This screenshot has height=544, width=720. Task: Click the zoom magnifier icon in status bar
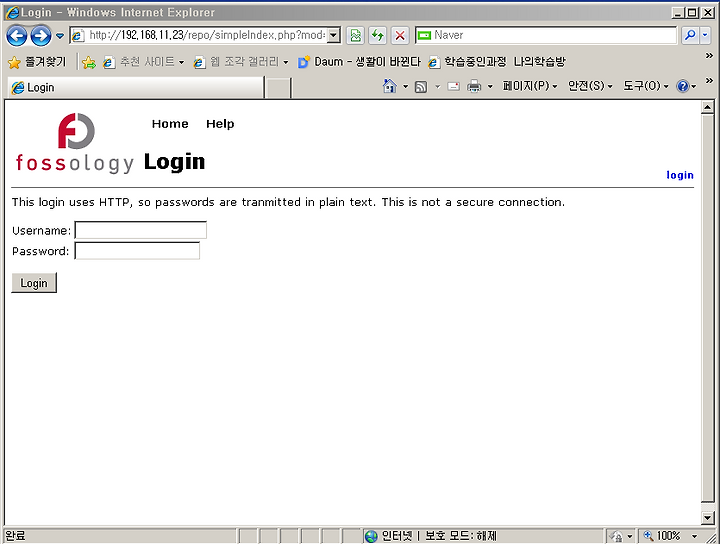click(x=648, y=535)
